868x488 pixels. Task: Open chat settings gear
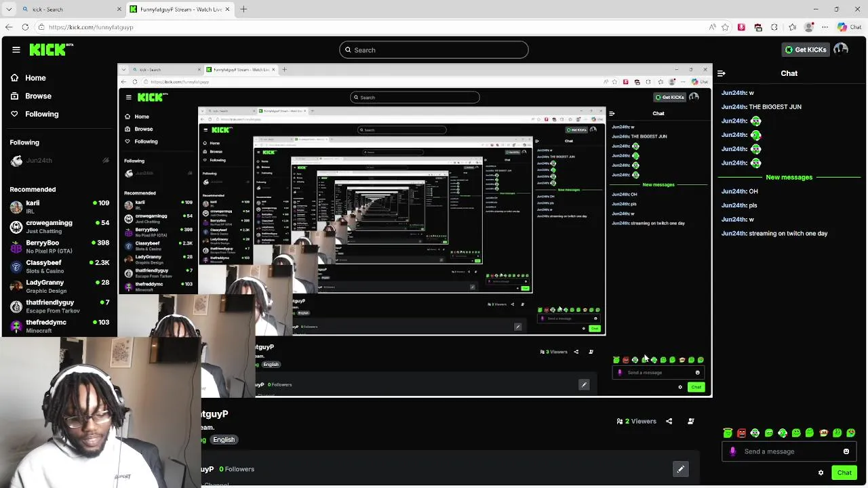pos(821,472)
